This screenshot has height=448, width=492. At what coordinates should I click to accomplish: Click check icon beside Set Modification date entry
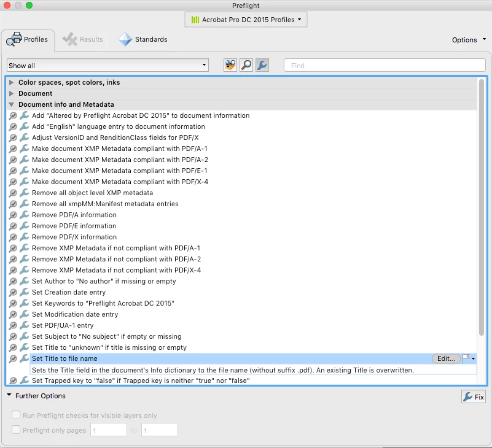click(x=13, y=314)
